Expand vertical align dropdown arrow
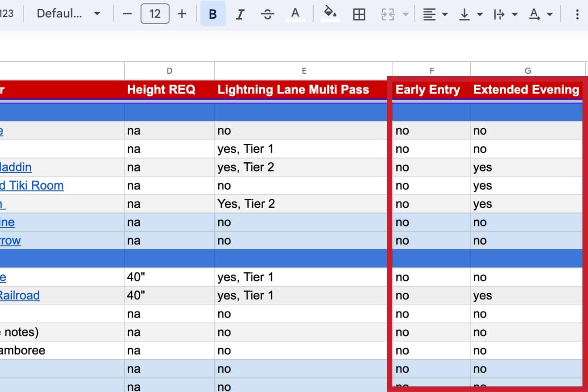 (480, 14)
